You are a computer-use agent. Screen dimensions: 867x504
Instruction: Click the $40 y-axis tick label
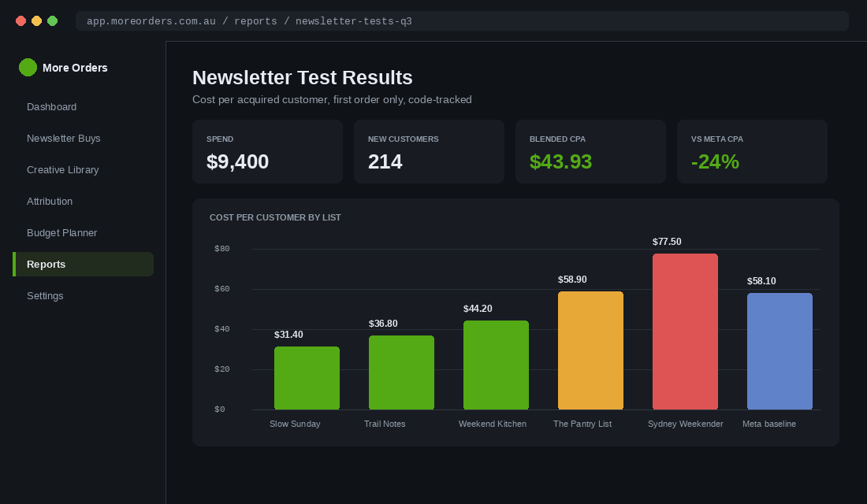point(222,329)
